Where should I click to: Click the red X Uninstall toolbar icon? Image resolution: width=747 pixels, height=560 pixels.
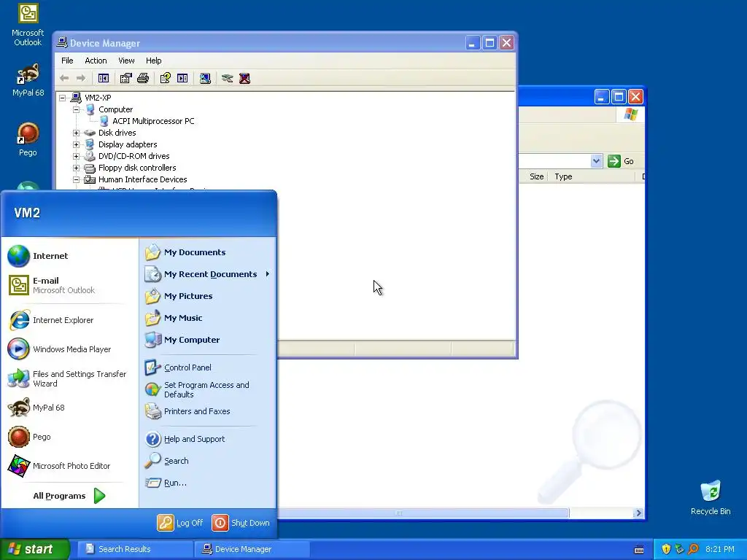click(244, 78)
